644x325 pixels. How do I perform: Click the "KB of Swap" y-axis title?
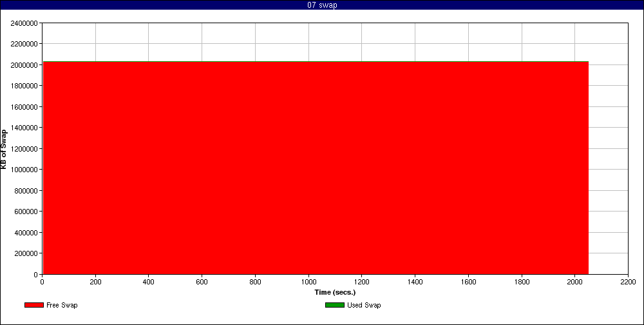(5, 149)
